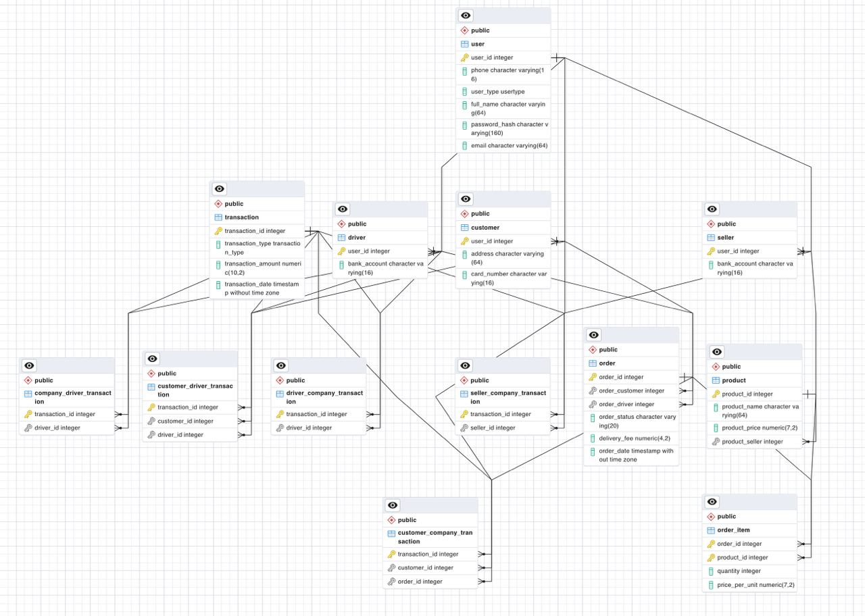
Task: Toggle the eye icon on user table
Action: pyautogui.click(x=465, y=16)
